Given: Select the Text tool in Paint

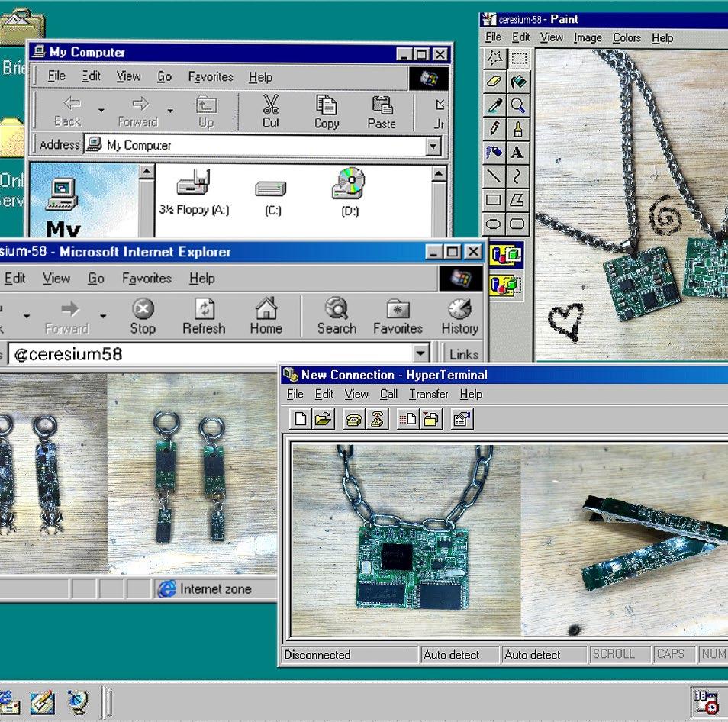Looking at the screenshot, I should 518,153.
